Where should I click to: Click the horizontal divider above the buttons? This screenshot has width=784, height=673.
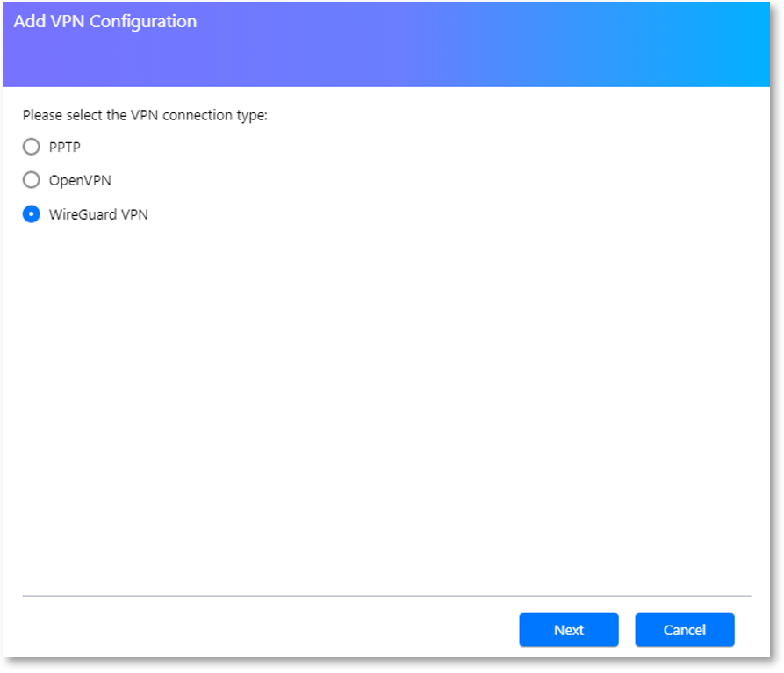click(x=386, y=596)
